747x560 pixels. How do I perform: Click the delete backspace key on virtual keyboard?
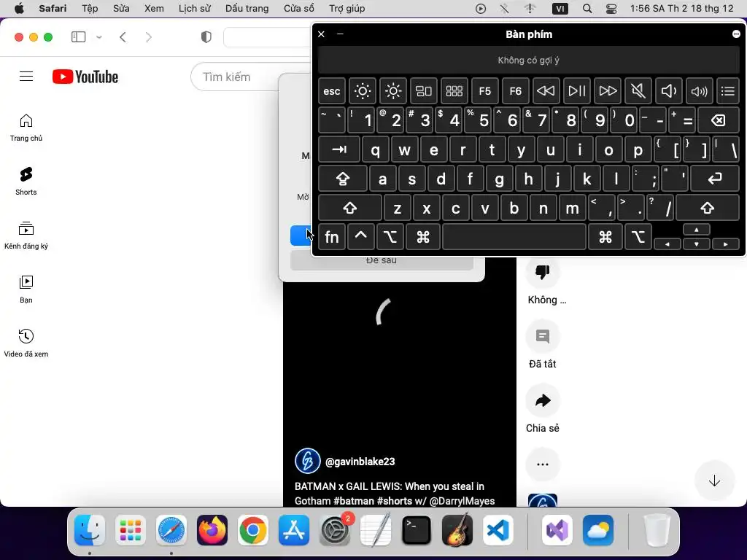(x=719, y=120)
